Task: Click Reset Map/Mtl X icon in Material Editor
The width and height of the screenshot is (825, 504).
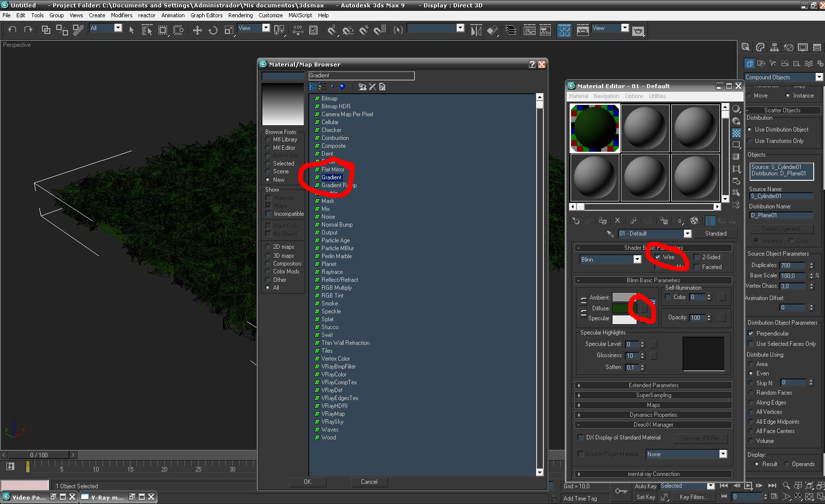Action: click(x=617, y=220)
